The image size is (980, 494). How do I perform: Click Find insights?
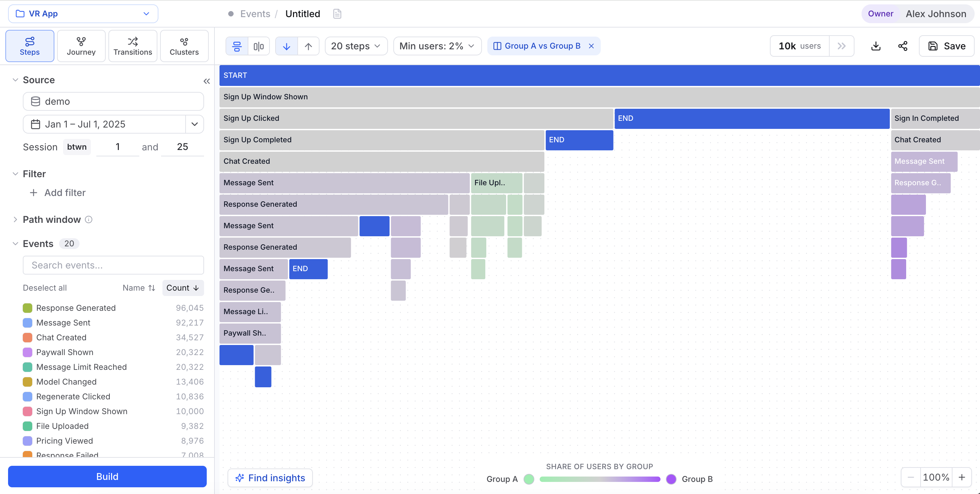point(270,478)
